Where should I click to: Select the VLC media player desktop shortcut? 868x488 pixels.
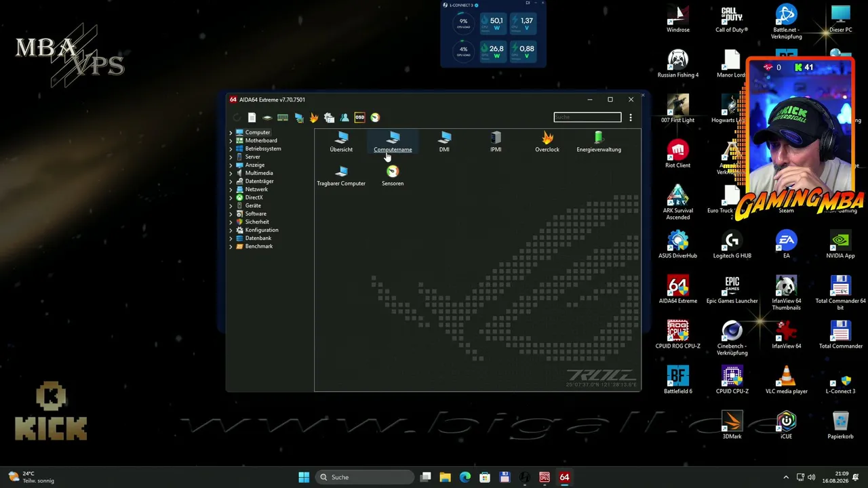tap(787, 380)
